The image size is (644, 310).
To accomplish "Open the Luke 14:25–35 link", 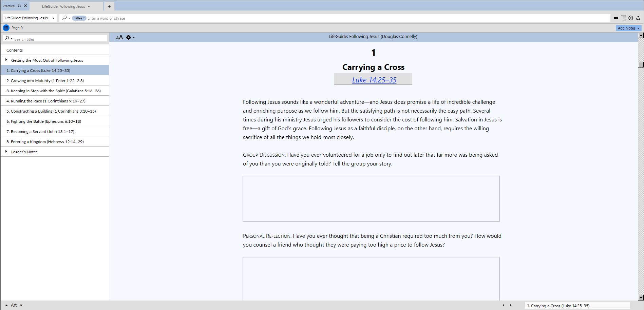I will 374,80.
